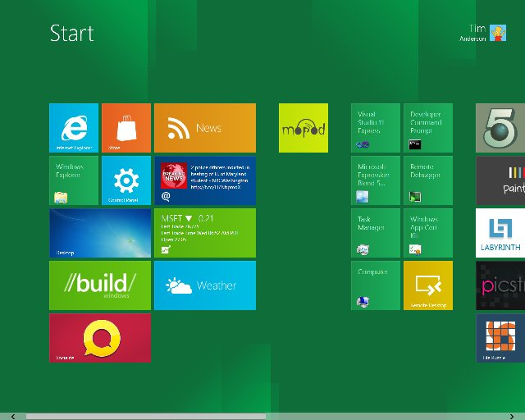Open the orange News tile
The height and width of the screenshot is (420, 525).
pos(205,128)
